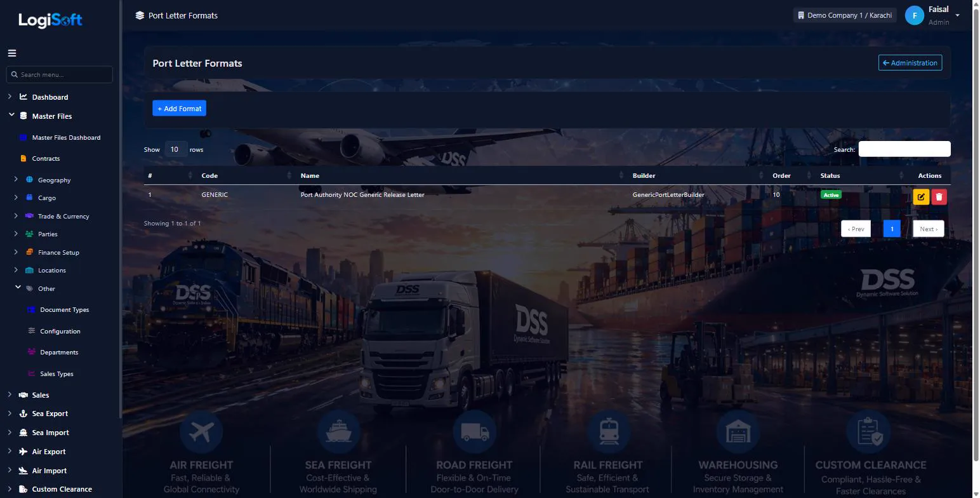The width and height of the screenshot is (980, 498).
Task: Toggle the hamburger sidebar menu icon
Action: (x=12, y=53)
